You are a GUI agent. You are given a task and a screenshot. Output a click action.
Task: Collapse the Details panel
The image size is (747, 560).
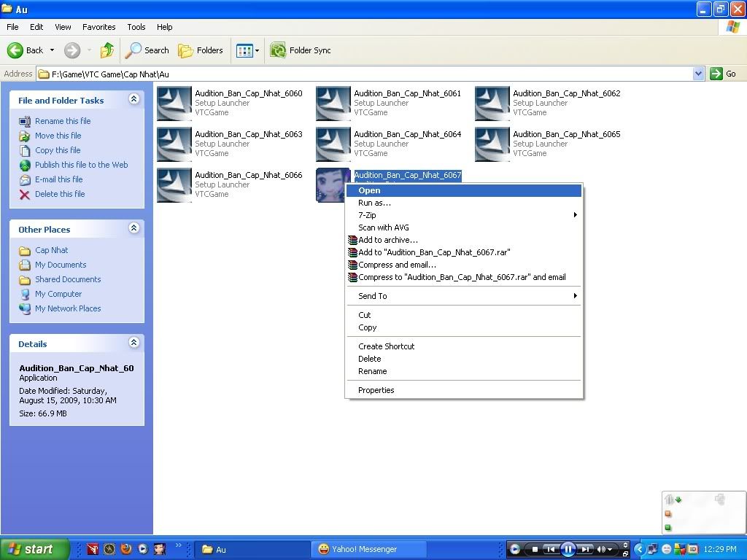pyautogui.click(x=134, y=343)
